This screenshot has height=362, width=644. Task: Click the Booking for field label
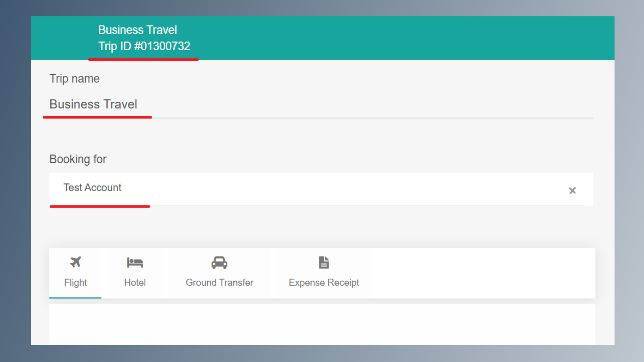tap(78, 159)
